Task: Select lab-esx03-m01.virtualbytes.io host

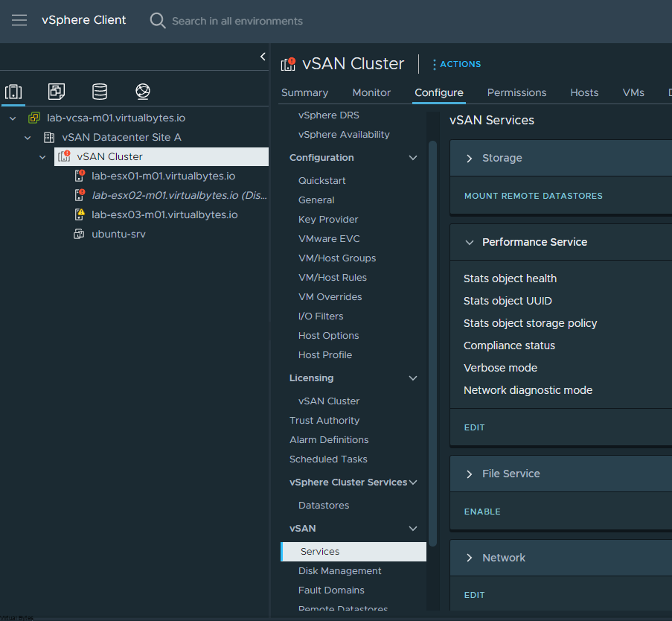Action: (x=164, y=214)
